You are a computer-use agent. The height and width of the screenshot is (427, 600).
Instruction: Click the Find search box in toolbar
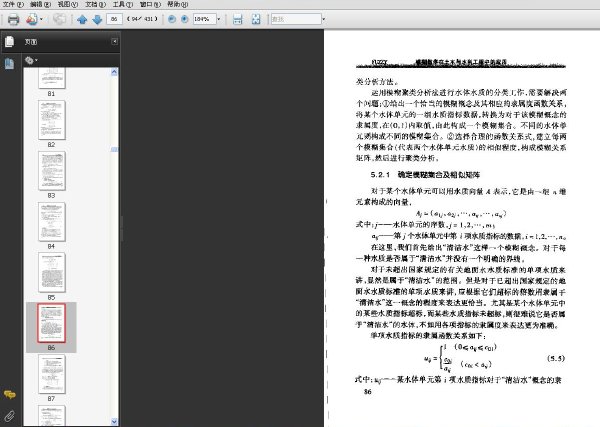pyautogui.click(x=296, y=19)
